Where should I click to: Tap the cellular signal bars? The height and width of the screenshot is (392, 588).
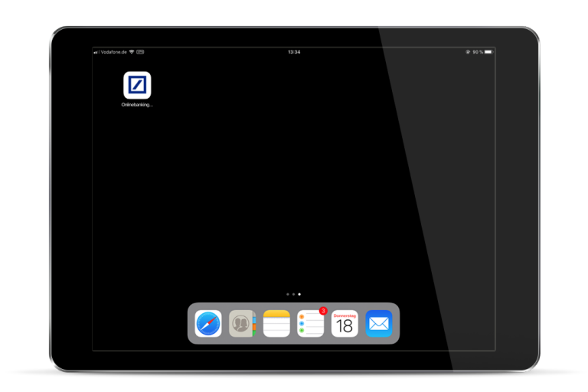[x=96, y=52]
